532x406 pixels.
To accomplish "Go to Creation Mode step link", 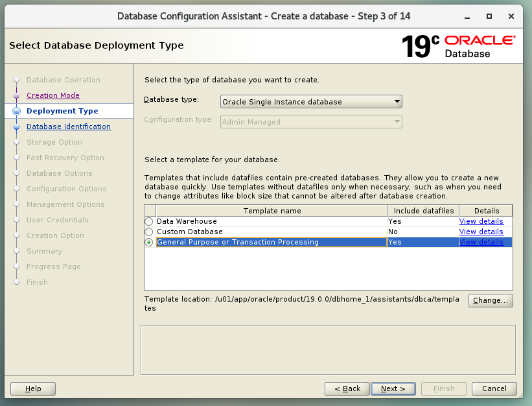I will (x=53, y=95).
